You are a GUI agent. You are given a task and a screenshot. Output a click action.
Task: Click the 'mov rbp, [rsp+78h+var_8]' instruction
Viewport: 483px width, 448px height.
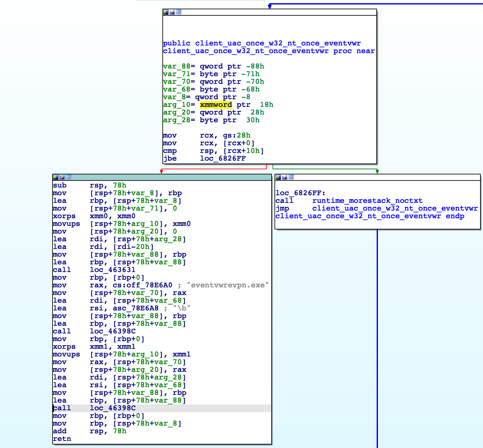[x=117, y=423]
